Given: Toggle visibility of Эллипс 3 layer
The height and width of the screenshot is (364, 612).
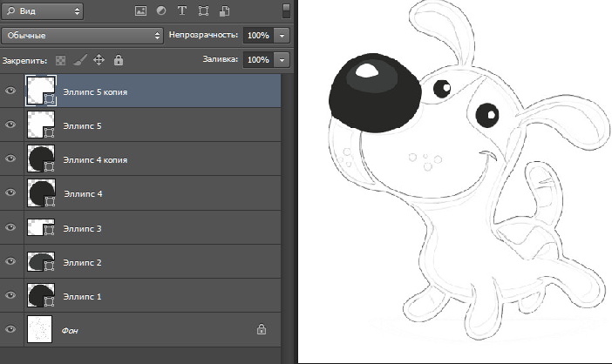Looking at the screenshot, I should pos(10,228).
